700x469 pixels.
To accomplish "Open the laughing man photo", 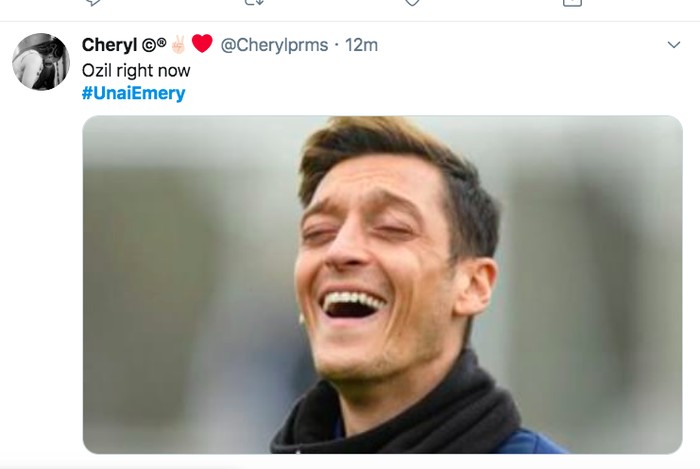I will point(382,285).
